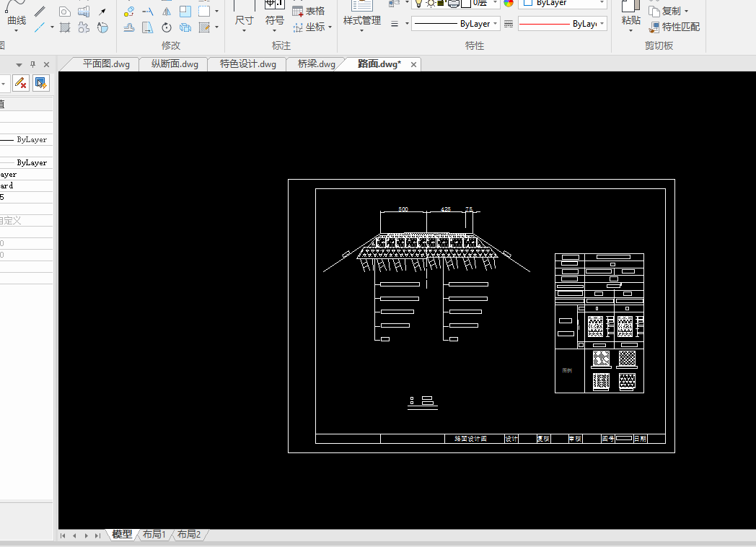Open the red ByLayer linetype dropdown
Image resolution: width=756 pixels, height=547 pixels.
pos(562,24)
